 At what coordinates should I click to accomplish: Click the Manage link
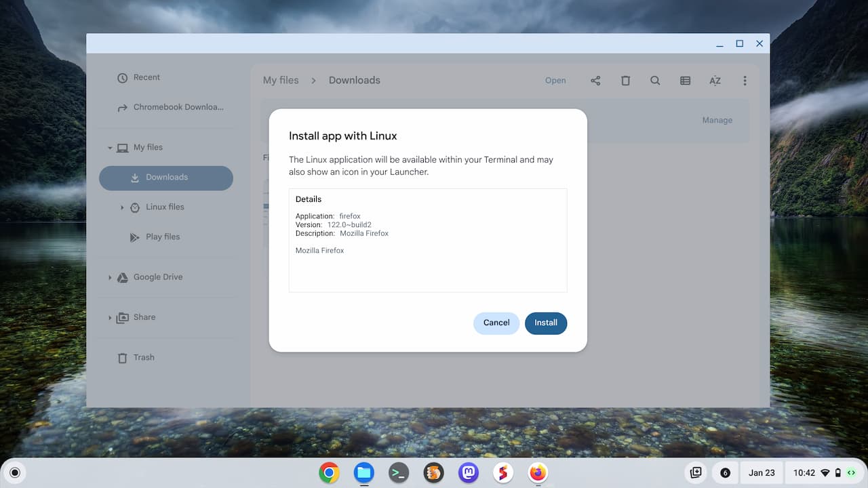click(717, 120)
